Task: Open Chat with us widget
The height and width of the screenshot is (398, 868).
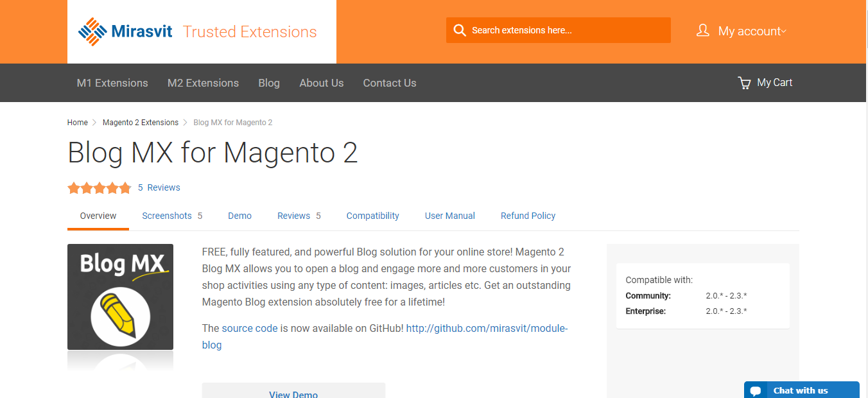Action: click(x=801, y=390)
